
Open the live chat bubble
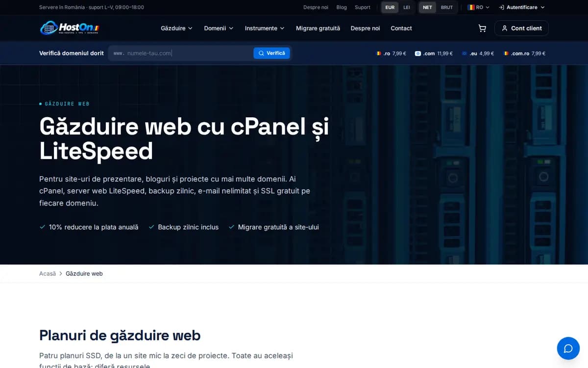click(x=568, y=348)
